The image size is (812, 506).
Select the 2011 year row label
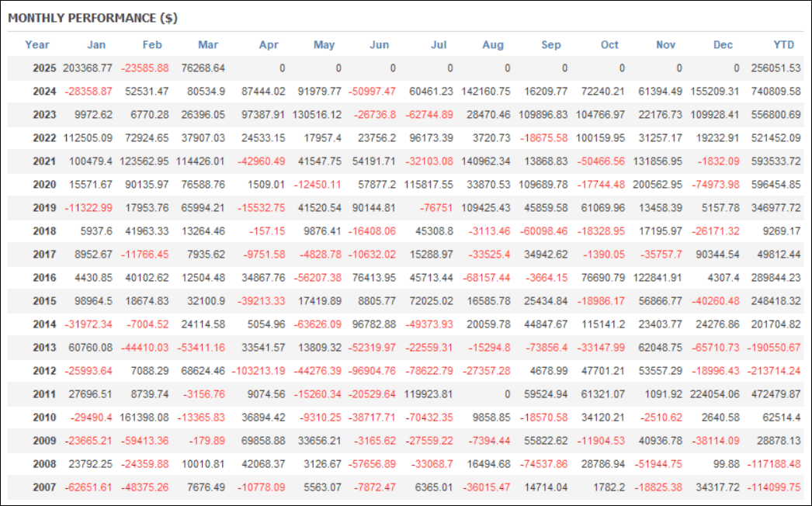click(x=44, y=395)
